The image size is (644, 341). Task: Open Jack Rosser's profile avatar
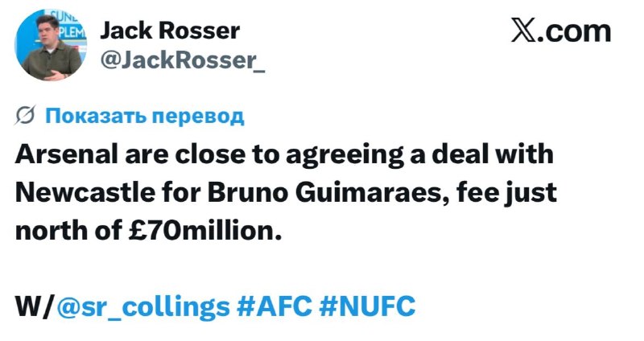pyautogui.click(x=51, y=44)
